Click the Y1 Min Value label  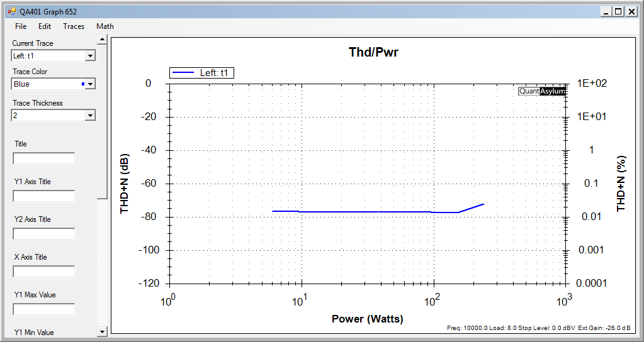click(x=34, y=333)
